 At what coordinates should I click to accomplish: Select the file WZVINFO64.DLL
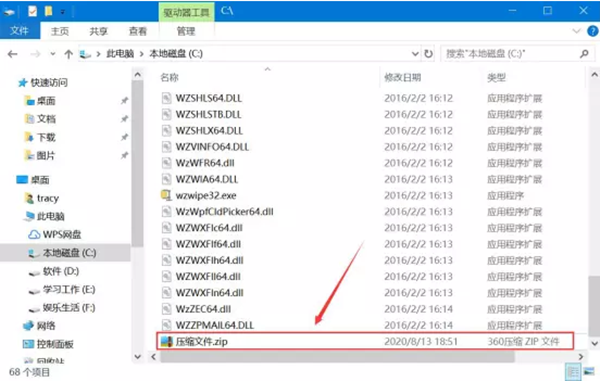tap(212, 147)
